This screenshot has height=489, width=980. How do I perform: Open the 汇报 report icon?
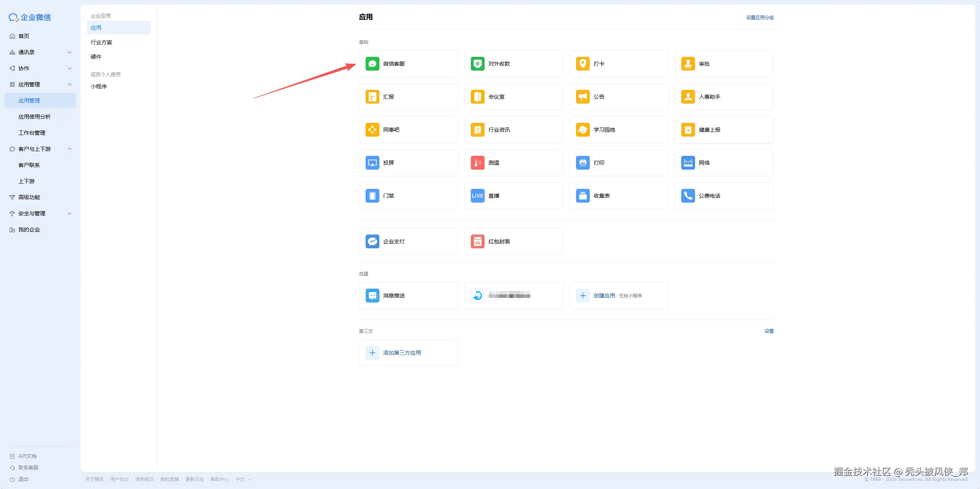click(x=372, y=97)
